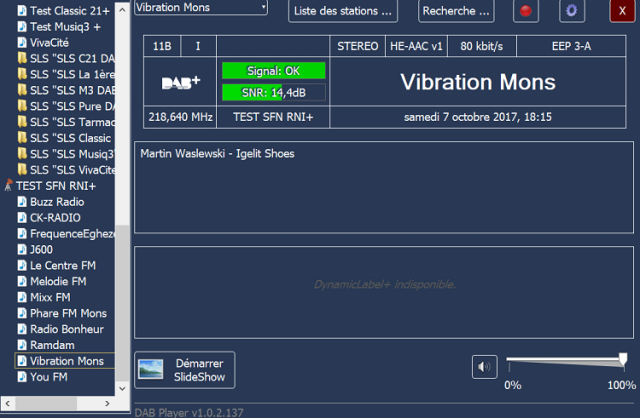Click the horizontal scrollbar left arrow

click(x=8, y=403)
